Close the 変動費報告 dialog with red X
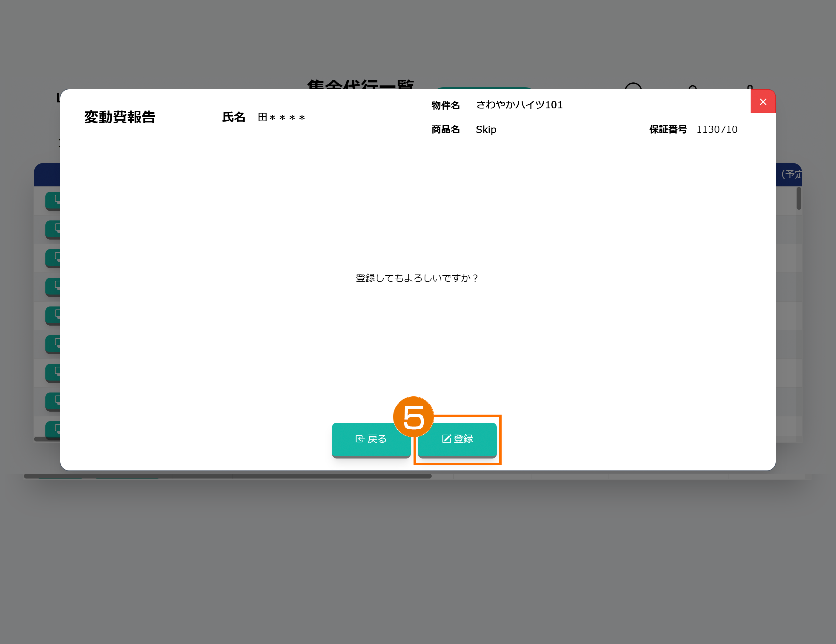 (763, 102)
